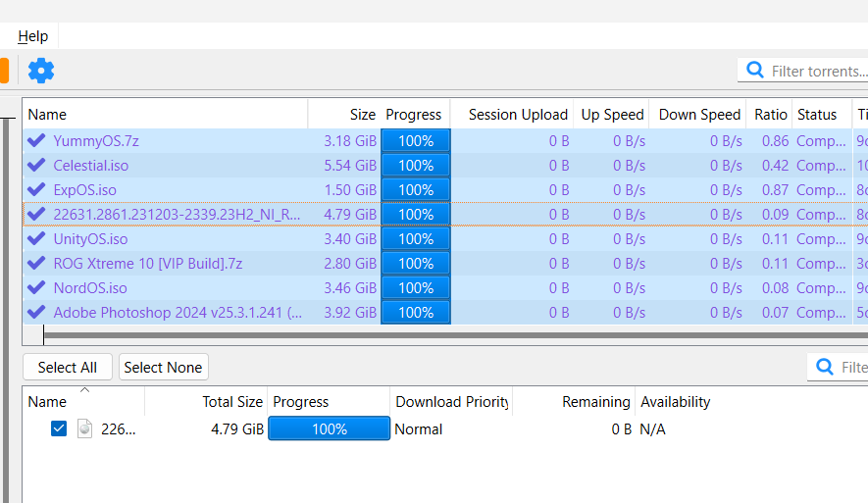Image resolution: width=868 pixels, height=503 pixels.
Task: Click the 0 B remaining value in file row
Action: (621, 428)
